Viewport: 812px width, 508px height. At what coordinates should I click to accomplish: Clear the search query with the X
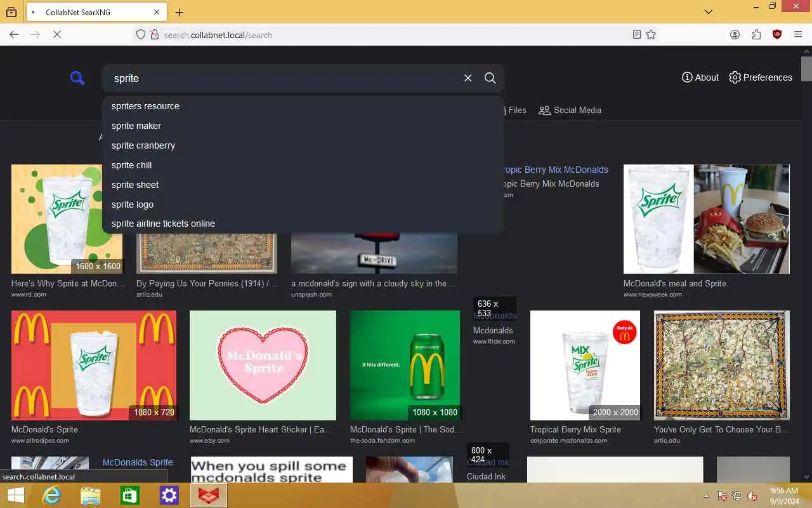click(x=468, y=78)
